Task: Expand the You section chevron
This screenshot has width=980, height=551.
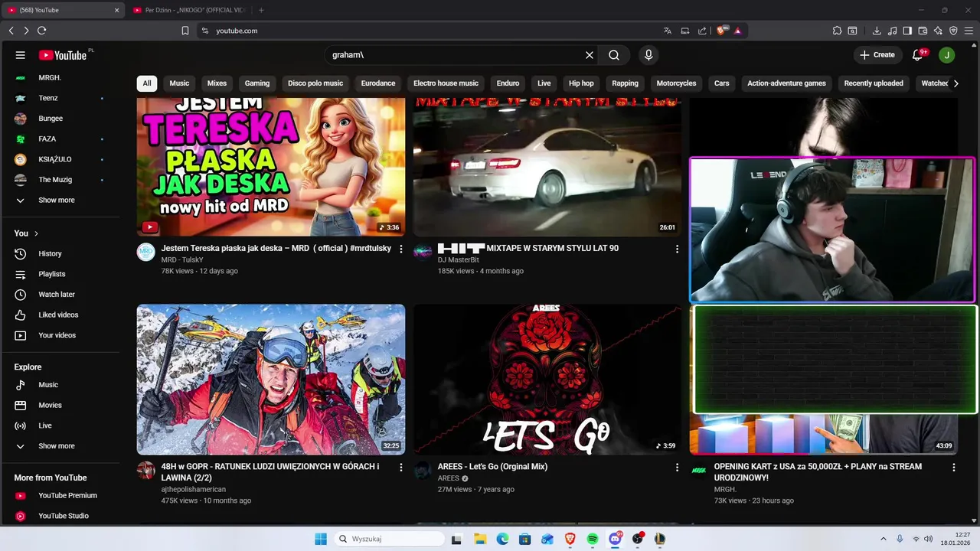Action: pyautogui.click(x=36, y=233)
